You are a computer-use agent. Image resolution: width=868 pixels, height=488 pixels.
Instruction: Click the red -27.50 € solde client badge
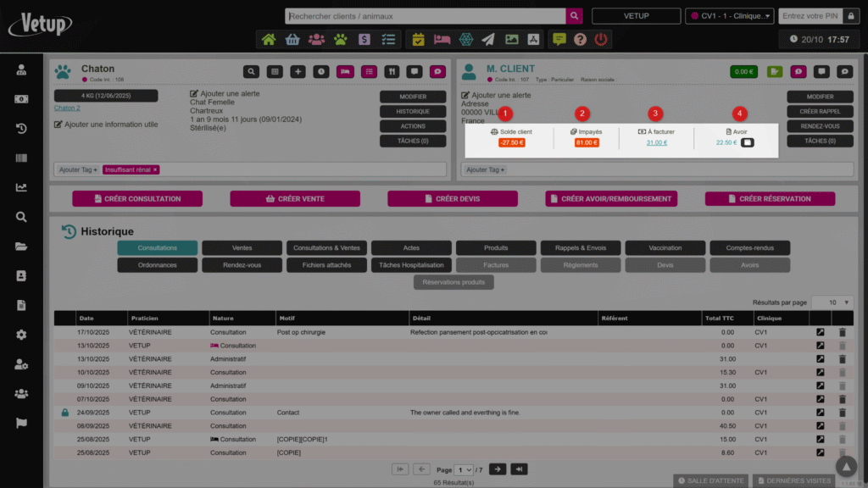pyautogui.click(x=511, y=142)
